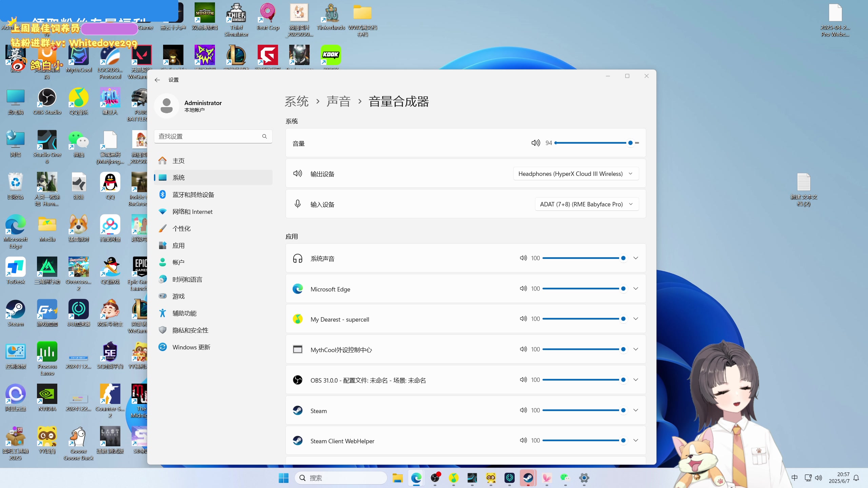Adjust the system 音量 slider
Viewport: 868px width, 488px height.
coord(597,143)
